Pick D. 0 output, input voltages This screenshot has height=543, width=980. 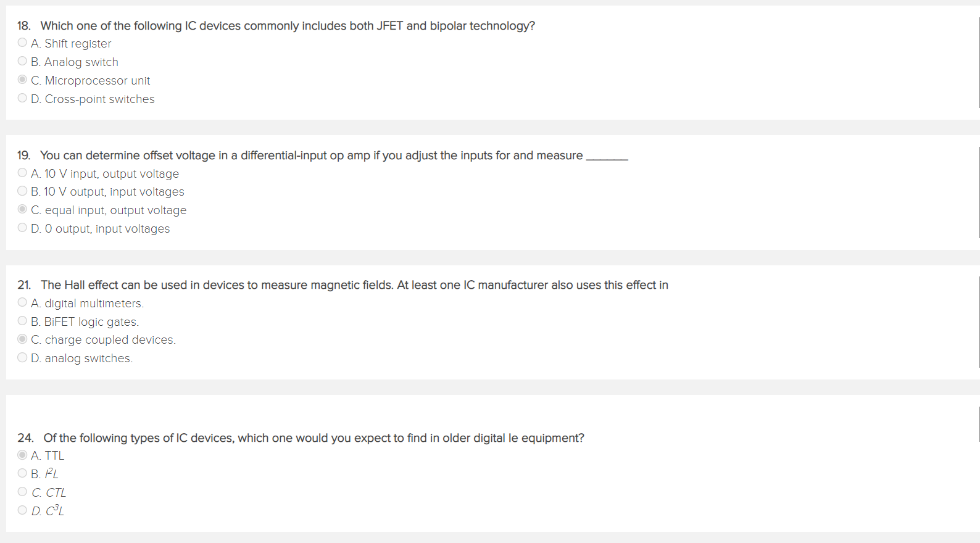tap(22, 228)
